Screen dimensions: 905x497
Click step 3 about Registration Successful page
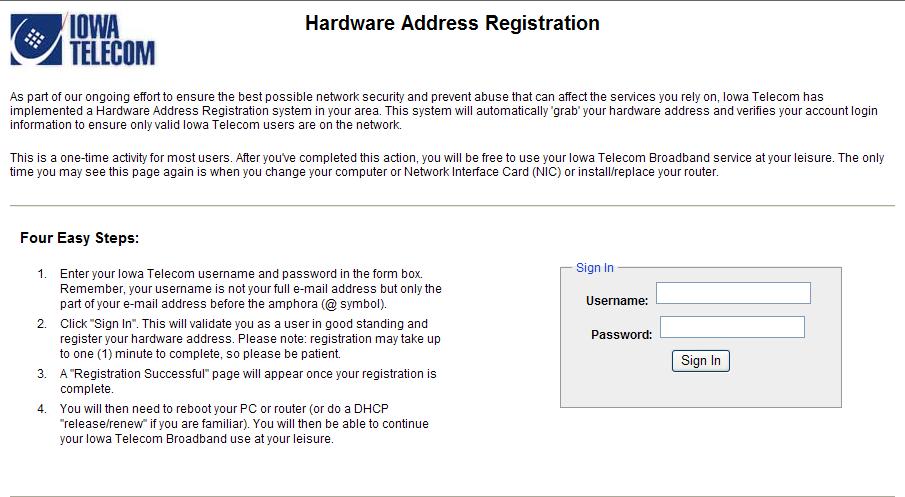(x=248, y=381)
